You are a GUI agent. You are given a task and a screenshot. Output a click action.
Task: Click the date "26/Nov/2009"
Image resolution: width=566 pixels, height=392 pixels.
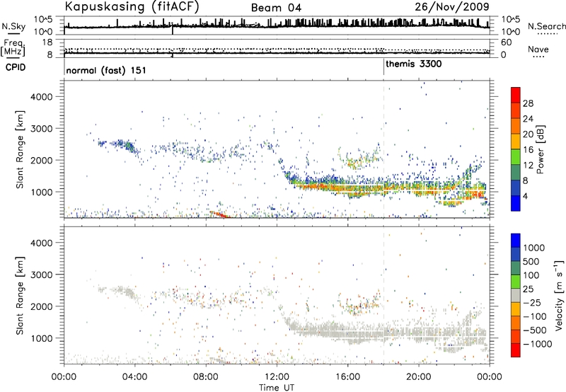click(452, 6)
